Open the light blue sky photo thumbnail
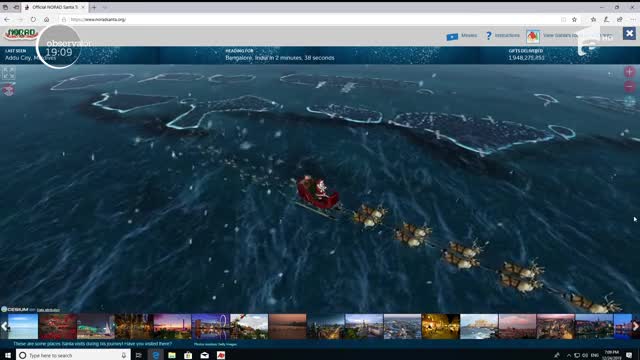The height and width of the screenshot is (360, 640). click(23, 327)
